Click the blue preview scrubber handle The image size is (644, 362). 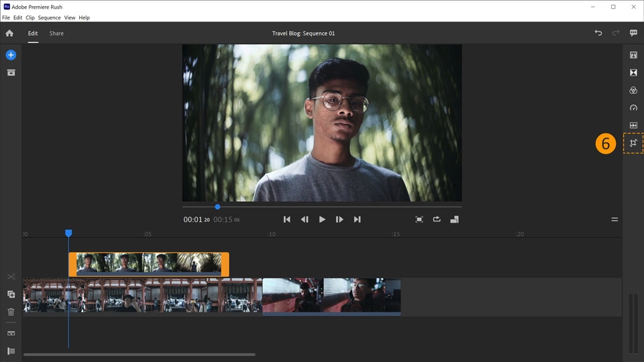coord(217,207)
